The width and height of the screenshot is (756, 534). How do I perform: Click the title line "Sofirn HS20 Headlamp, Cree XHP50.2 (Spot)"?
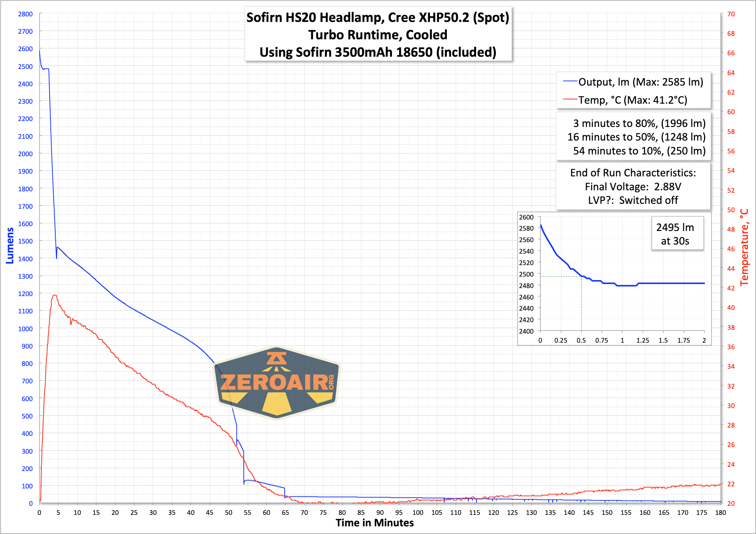pos(378,17)
